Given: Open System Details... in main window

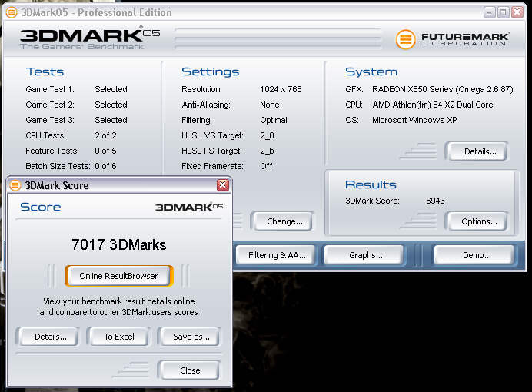Looking at the screenshot, I should tap(477, 151).
